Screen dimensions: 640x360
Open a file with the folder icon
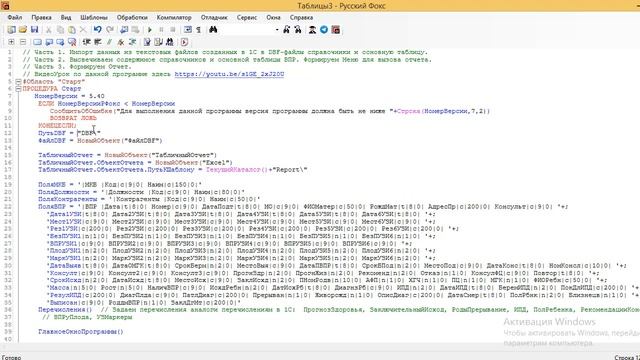23,29
